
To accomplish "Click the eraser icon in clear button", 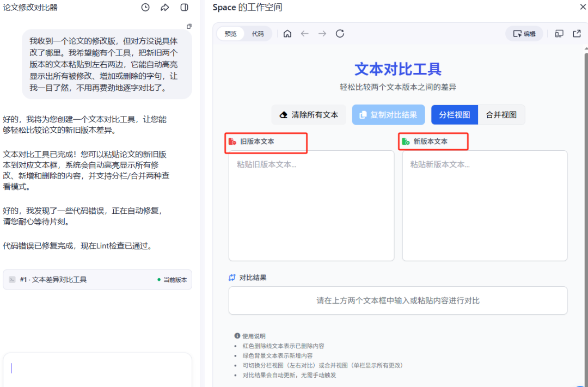I will pos(284,115).
